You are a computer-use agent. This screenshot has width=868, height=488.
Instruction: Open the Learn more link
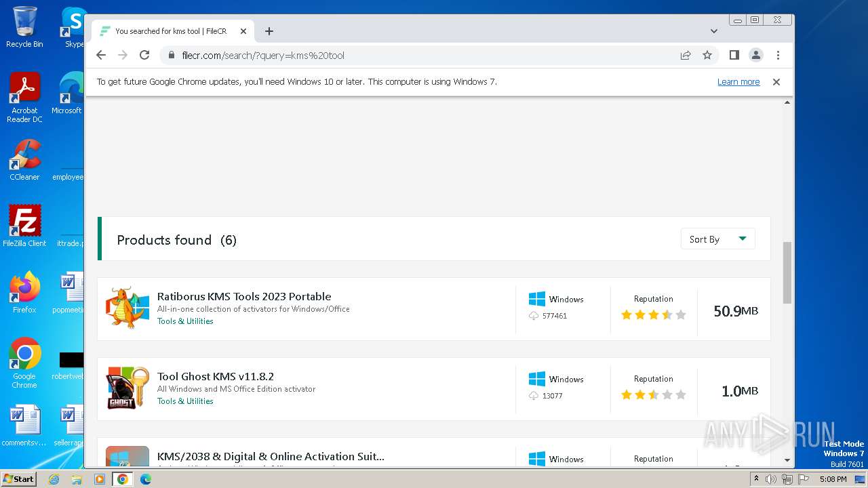(x=738, y=81)
